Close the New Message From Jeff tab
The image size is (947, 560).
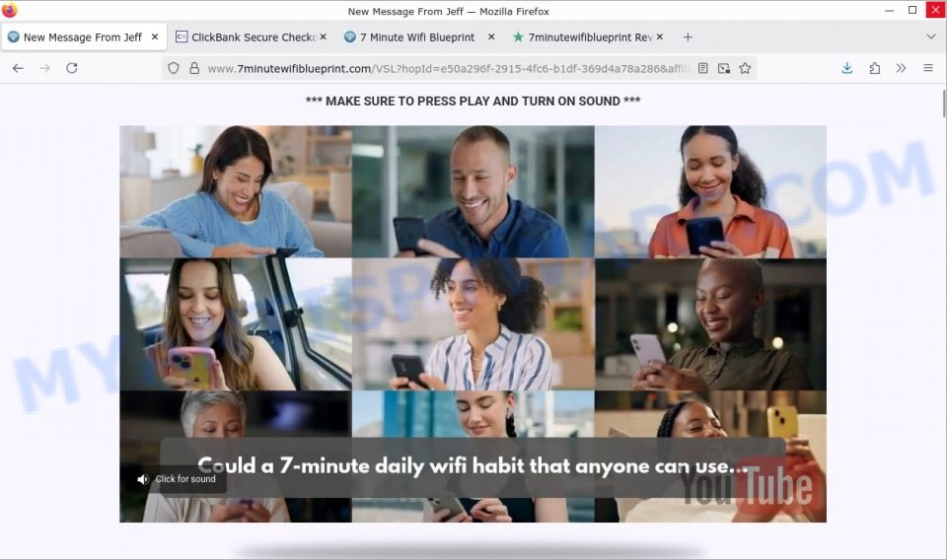point(155,36)
